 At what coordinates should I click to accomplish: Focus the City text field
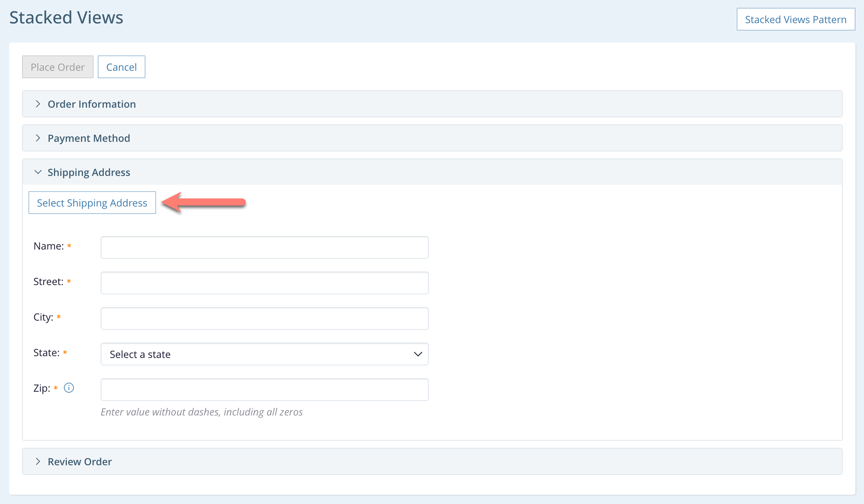264,318
